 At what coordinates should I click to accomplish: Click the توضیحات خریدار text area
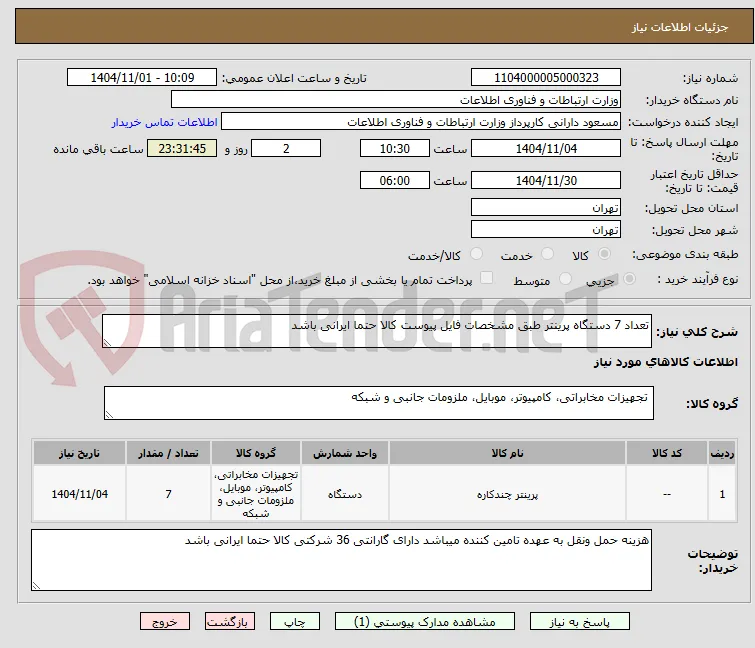click(341, 560)
